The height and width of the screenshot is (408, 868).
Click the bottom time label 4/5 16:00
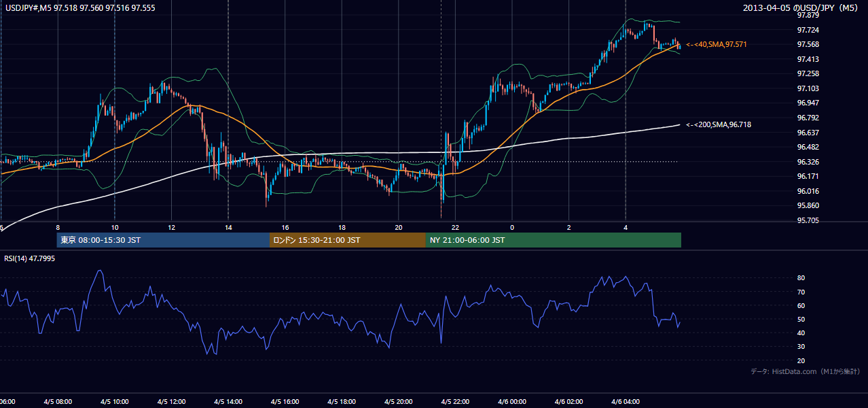pyautogui.click(x=285, y=402)
